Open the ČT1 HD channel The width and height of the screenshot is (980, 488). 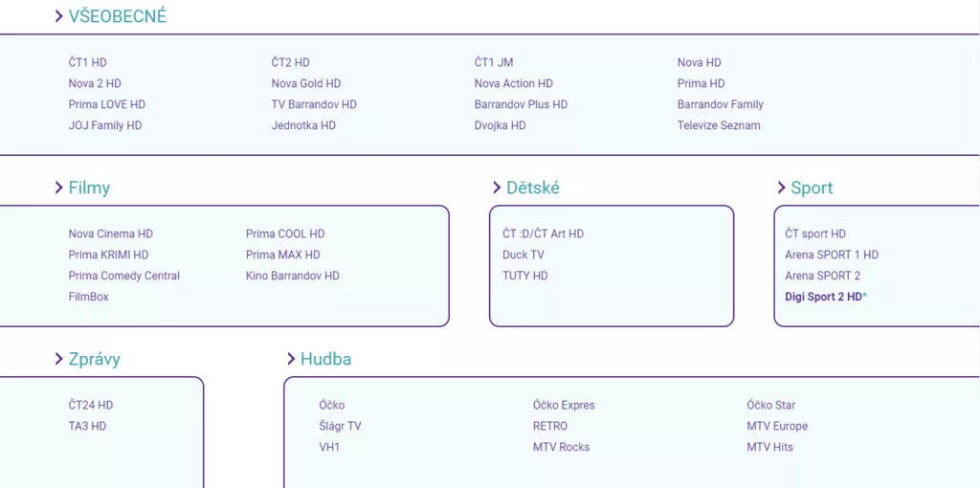tap(87, 62)
